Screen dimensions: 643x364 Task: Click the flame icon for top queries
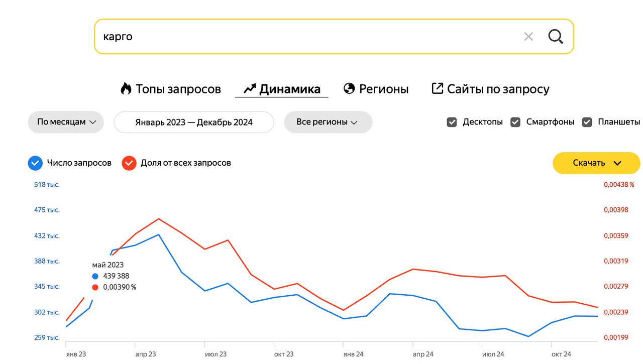[x=126, y=89]
